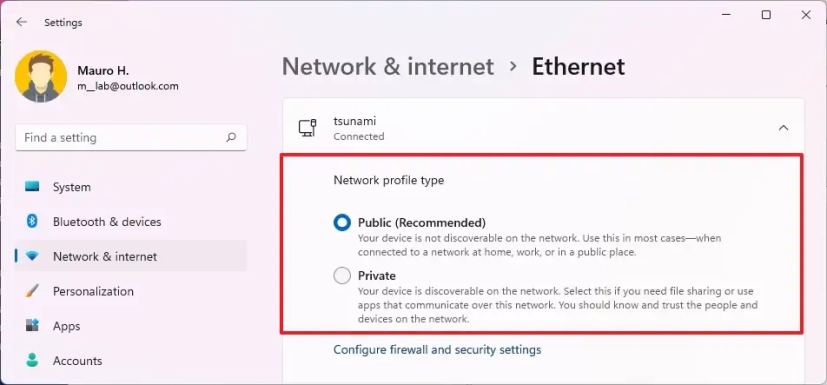This screenshot has height=385, width=827.
Task: Click the back arrow icon in Settings
Action: (x=21, y=22)
